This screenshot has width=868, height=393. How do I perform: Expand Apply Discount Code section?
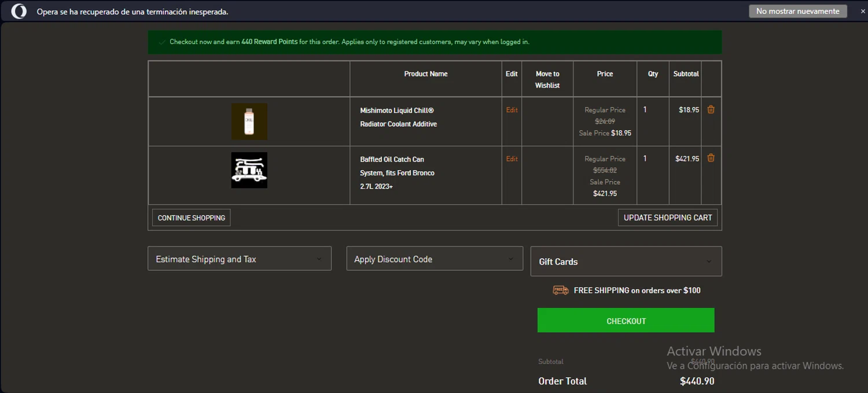click(x=435, y=259)
